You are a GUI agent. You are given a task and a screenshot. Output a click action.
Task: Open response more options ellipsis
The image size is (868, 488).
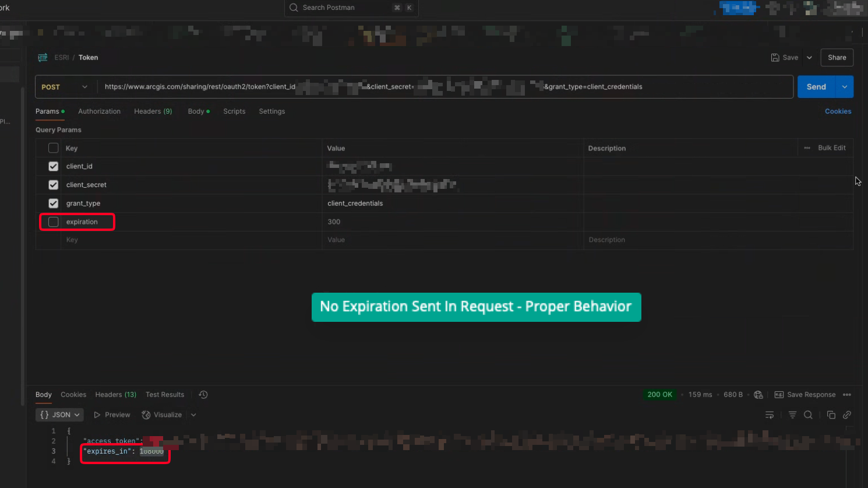pyautogui.click(x=847, y=395)
